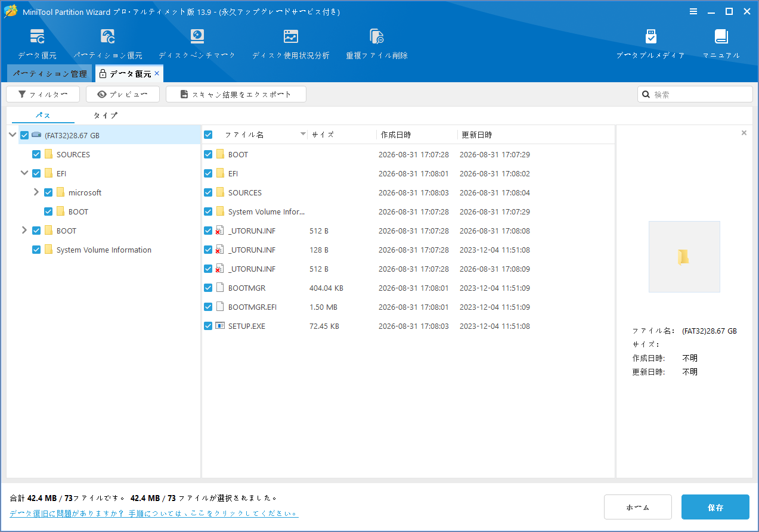Open the パーティション復元 toolbar icon
Viewport: 759px width, 532px height.
(x=108, y=43)
